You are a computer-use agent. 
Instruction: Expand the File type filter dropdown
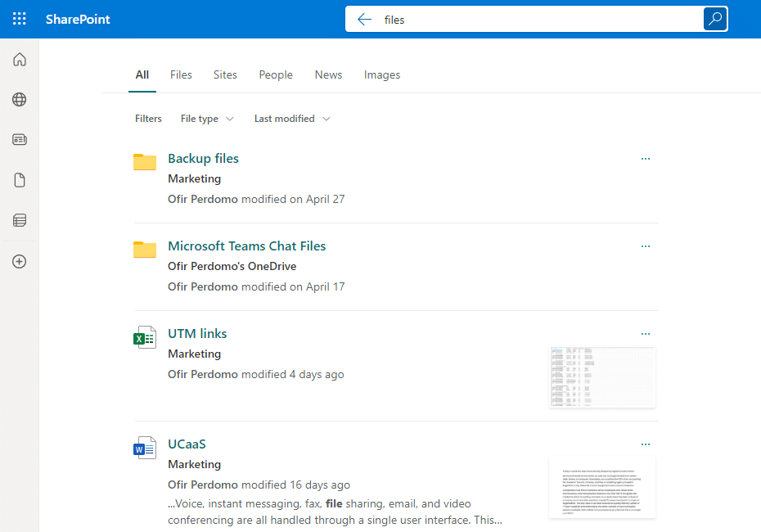point(207,119)
